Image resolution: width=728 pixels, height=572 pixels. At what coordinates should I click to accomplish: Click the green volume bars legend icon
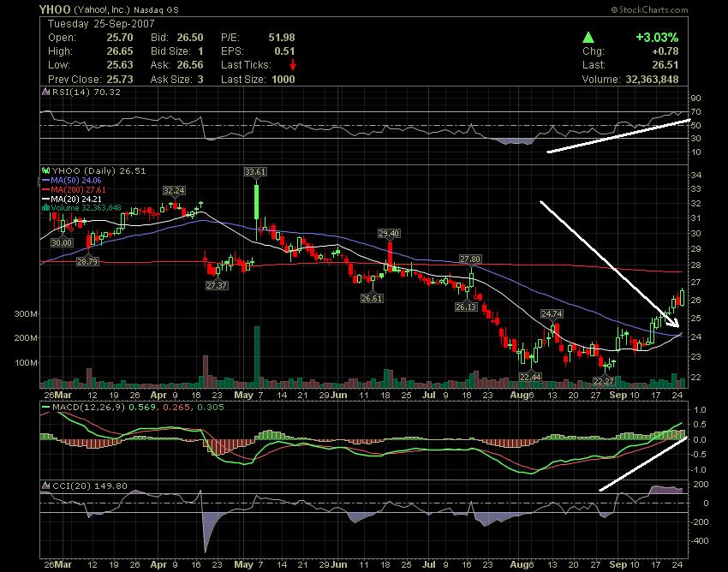click(x=45, y=208)
